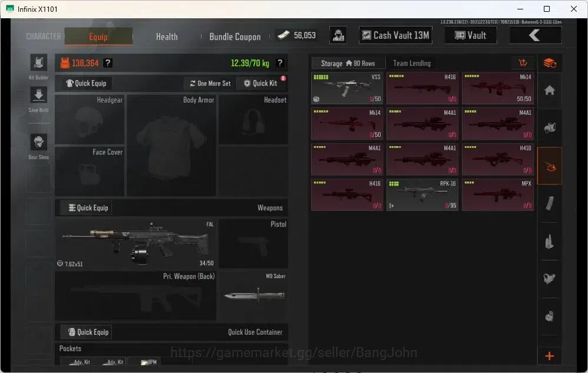Click the cash bills icon beside 56,053
This screenshot has height=373, width=588.
283,35
